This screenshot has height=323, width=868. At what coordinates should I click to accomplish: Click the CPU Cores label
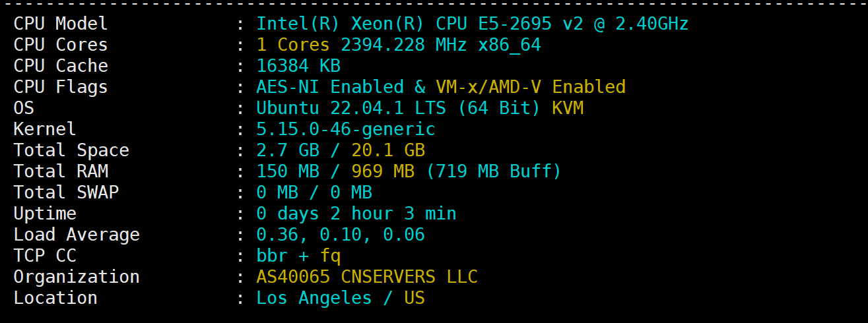coord(60,45)
